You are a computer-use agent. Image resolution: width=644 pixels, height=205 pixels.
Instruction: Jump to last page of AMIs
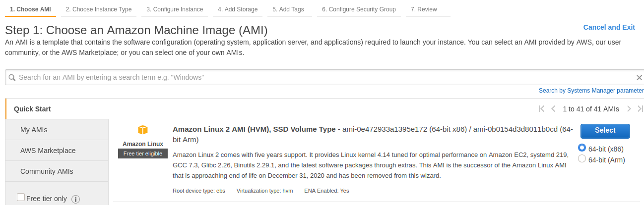641,109
